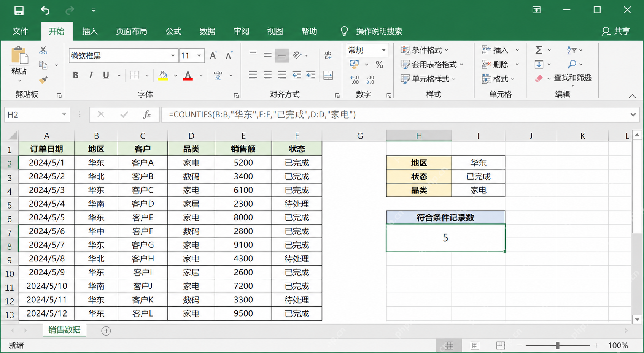This screenshot has width=644, height=353.
Task: Click the Insert Function fx icon
Action: (x=147, y=114)
